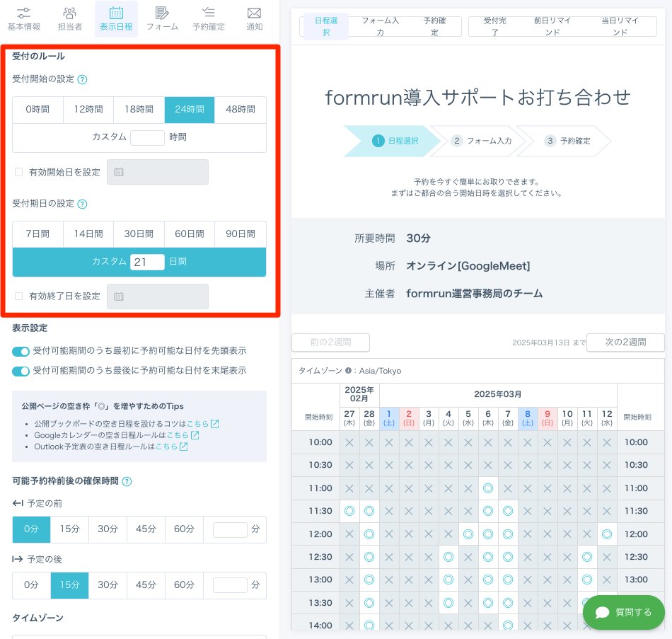
Task: Click 前の2週間 button
Action: [x=330, y=342]
